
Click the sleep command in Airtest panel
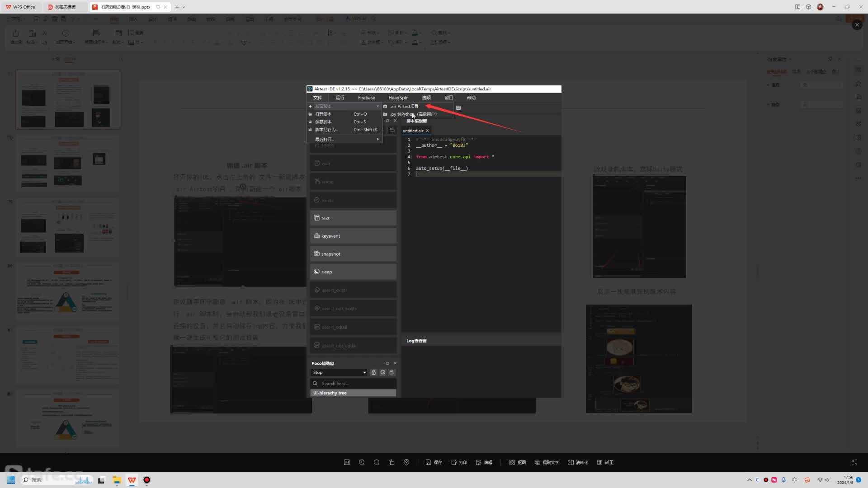pos(353,272)
